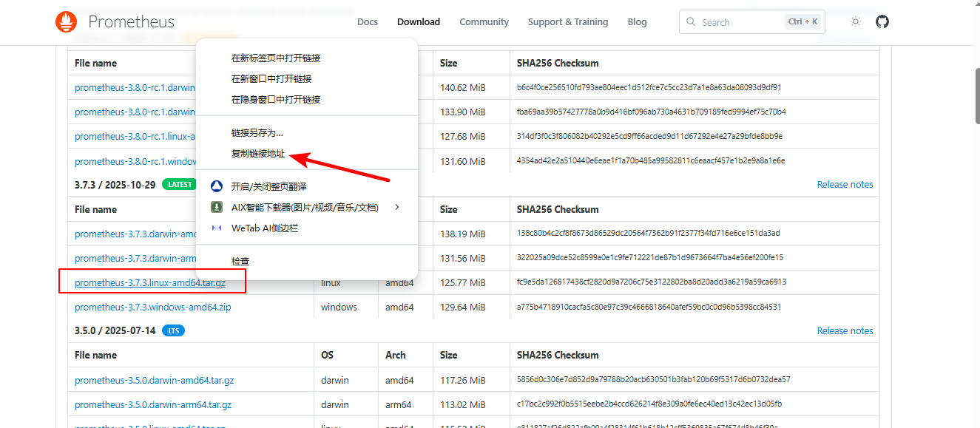Click the OS column header in 3.5.0 table
The height and width of the screenshot is (428, 980).
point(328,356)
